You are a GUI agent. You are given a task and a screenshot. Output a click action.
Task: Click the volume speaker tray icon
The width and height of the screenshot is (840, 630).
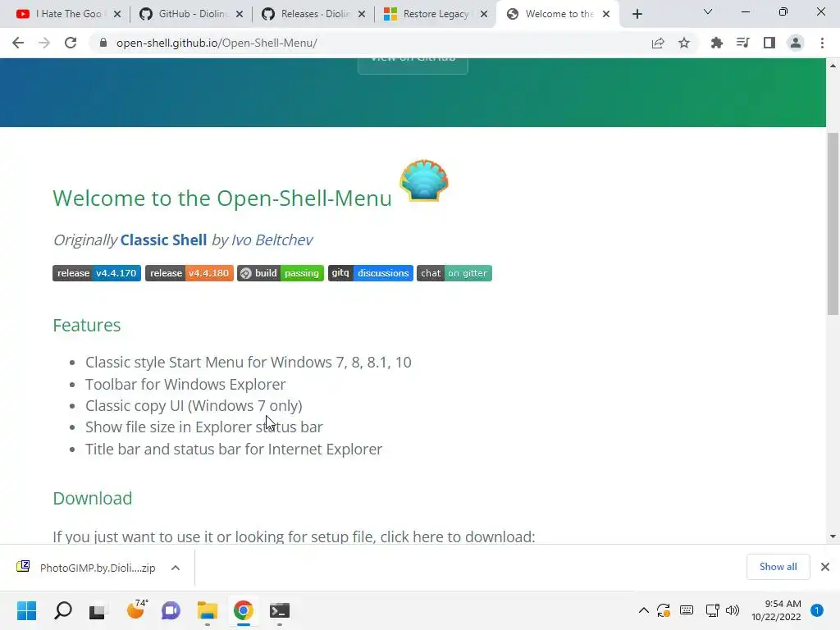tap(733, 610)
